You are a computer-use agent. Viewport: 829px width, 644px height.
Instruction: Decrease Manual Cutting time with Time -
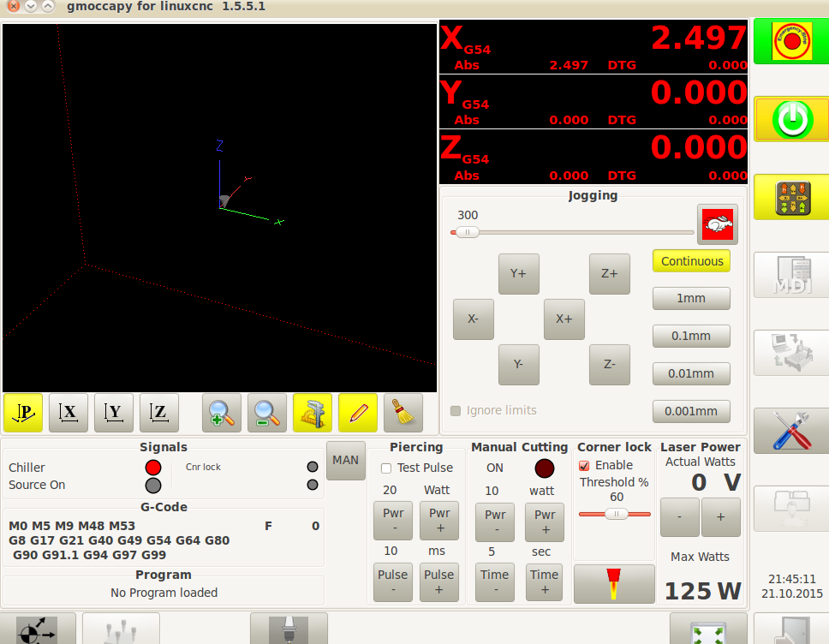tap(495, 582)
